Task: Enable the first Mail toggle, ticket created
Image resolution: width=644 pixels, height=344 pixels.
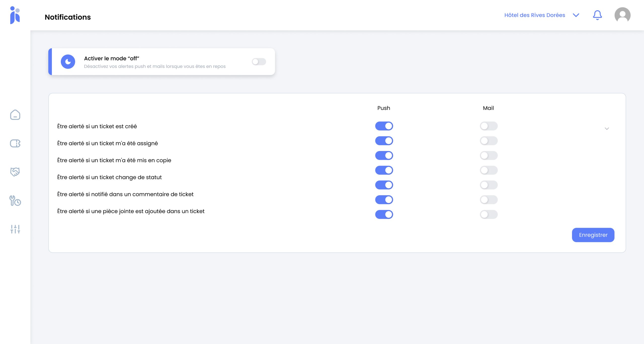Action: (489, 126)
